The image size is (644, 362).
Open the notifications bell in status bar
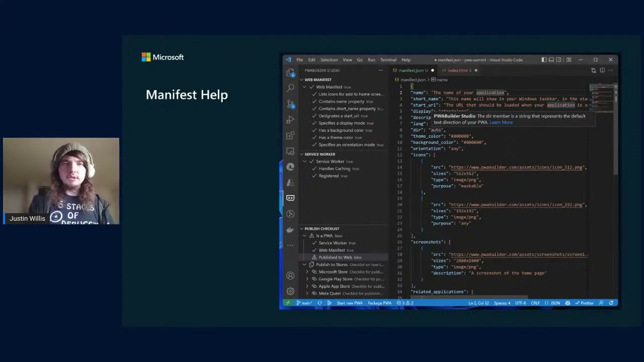click(x=611, y=303)
